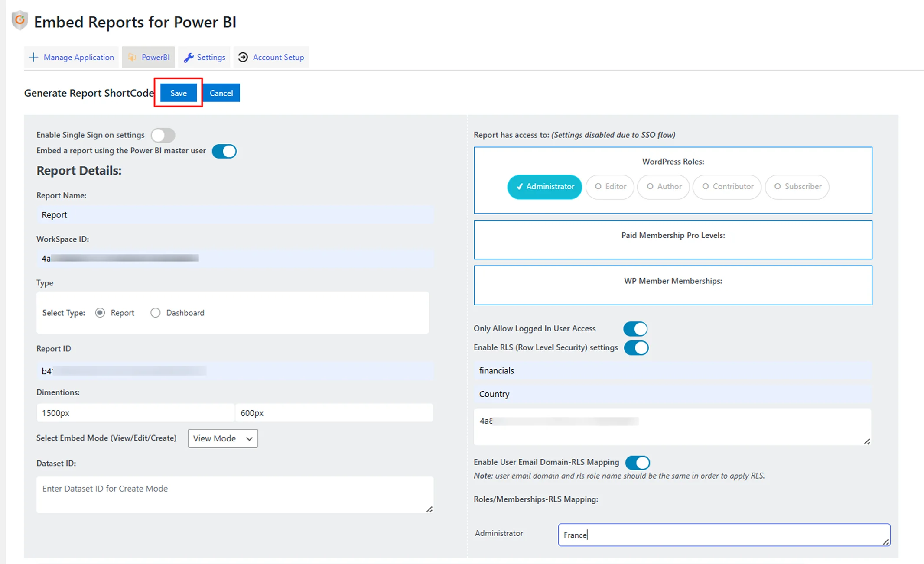This screenshot has height=564, width=924.
Task: Click the Cancel button
Action: [221, 93]
